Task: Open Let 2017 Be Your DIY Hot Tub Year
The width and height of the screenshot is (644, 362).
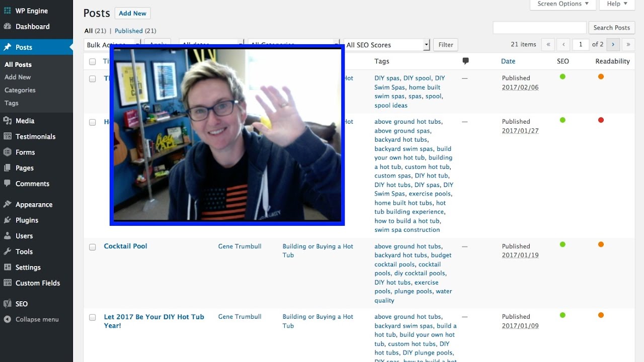Action: click(x=154, y=321)
